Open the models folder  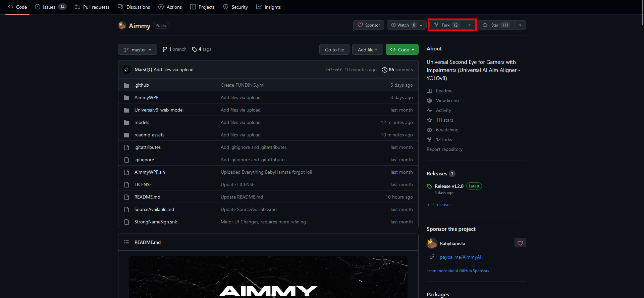(x=142, y=122)
